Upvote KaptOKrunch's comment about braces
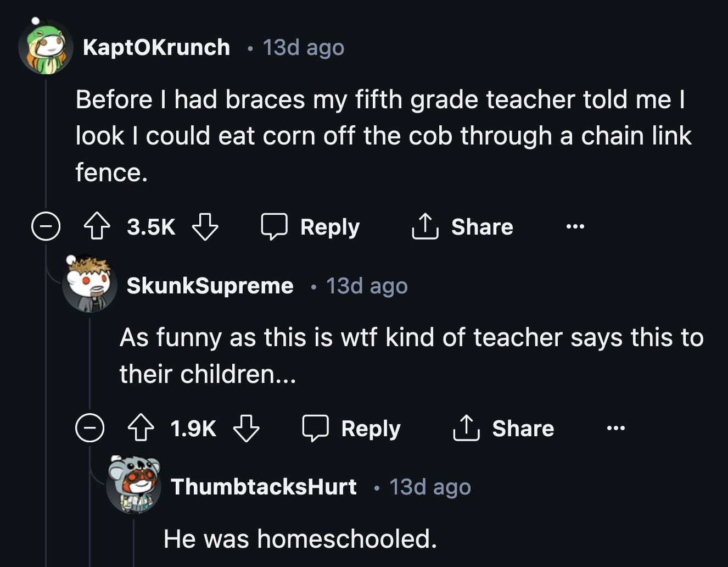The width and height of the screenshot is (728, 567). tap(98, 226)
